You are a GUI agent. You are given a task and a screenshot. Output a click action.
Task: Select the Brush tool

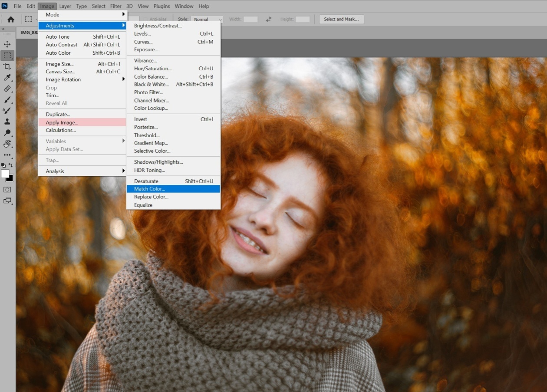tap(7, 100)
